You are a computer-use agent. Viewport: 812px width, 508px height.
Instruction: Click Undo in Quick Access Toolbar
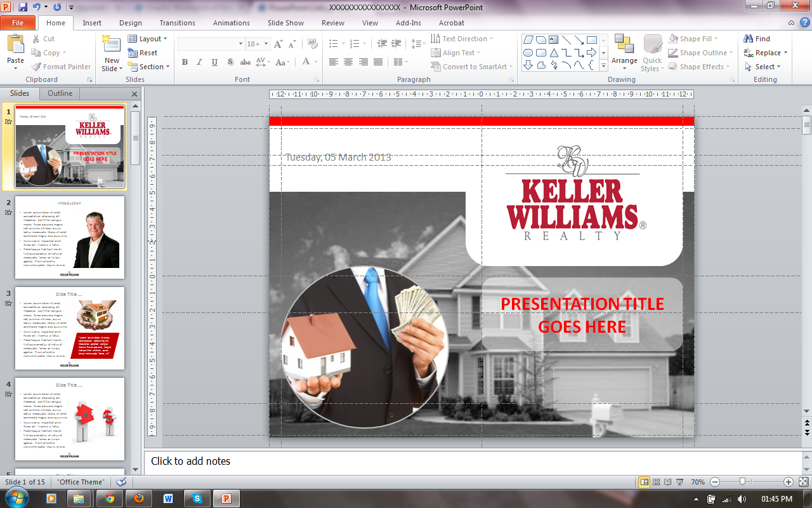37,7
